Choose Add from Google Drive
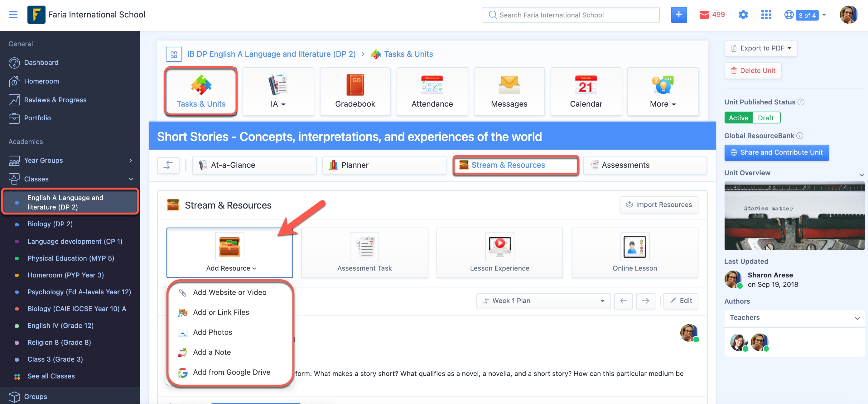This screenshot has width=868, height=404. (x=231, y=372)
